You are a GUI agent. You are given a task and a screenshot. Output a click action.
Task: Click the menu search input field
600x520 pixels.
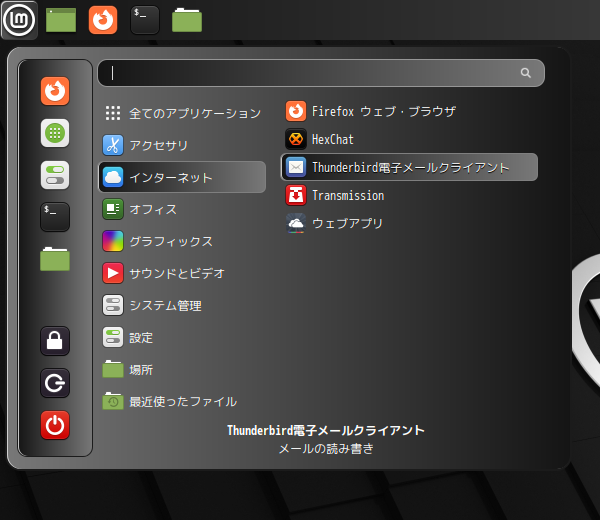click(x=321, y=73)
